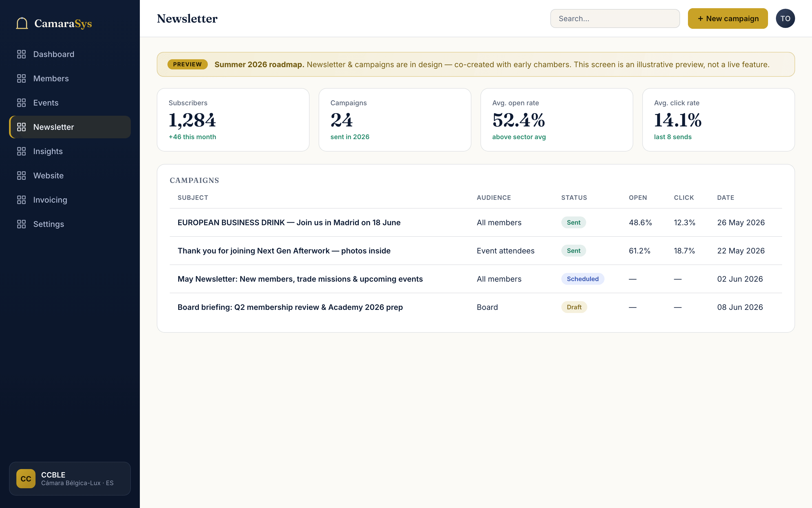The height and width of the screenshot is (508, 812).
Task: Navigate to Events section
Action: point(70,103)
